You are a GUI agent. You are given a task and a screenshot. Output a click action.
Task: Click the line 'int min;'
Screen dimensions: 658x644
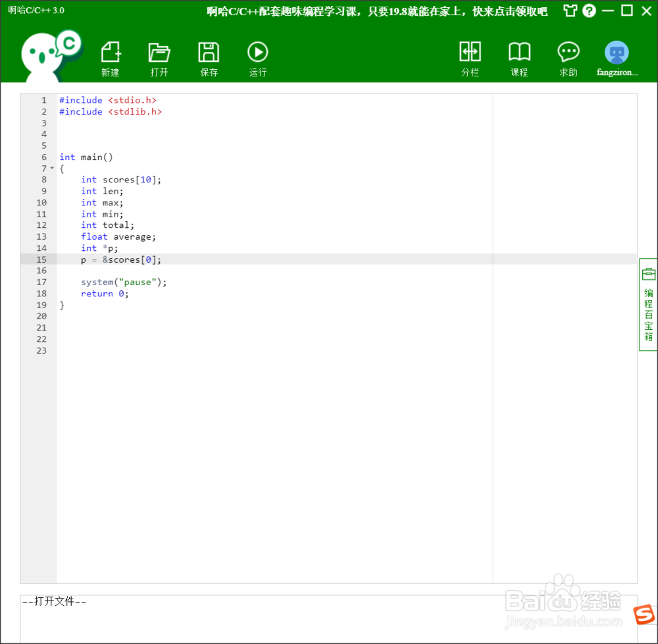point(102,214)
